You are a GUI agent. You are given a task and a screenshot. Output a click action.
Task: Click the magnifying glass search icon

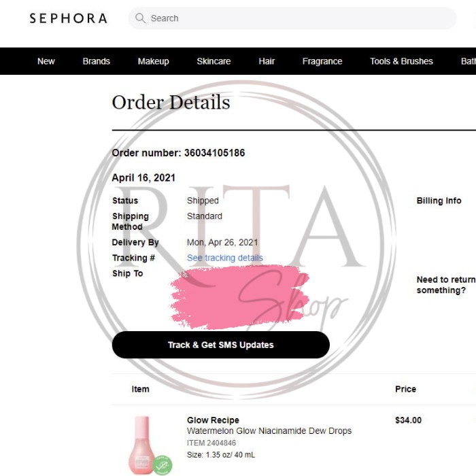[x=141, y=18]
